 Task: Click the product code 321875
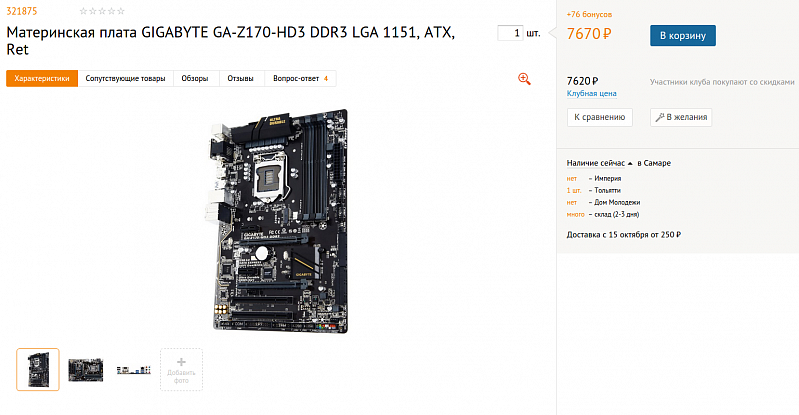pos(21,11)
